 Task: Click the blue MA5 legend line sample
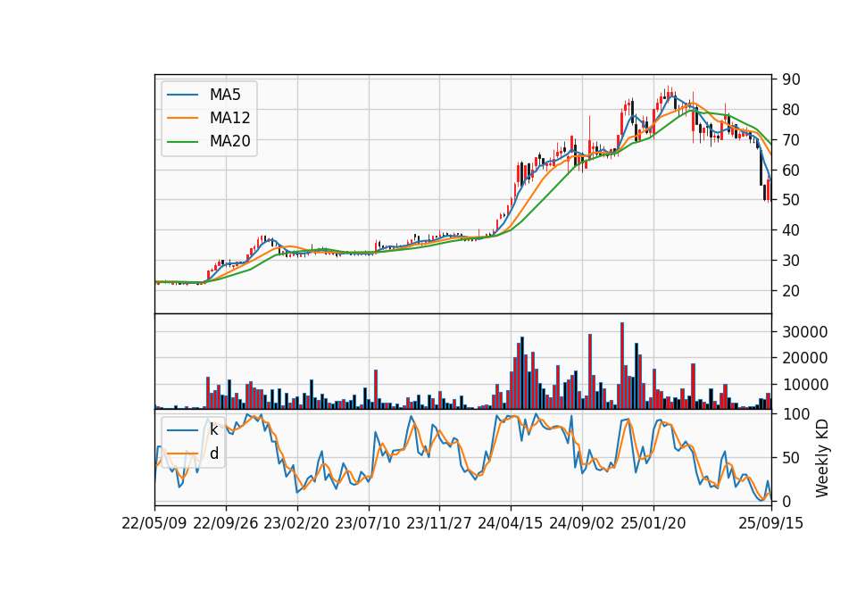click(182, 95)
